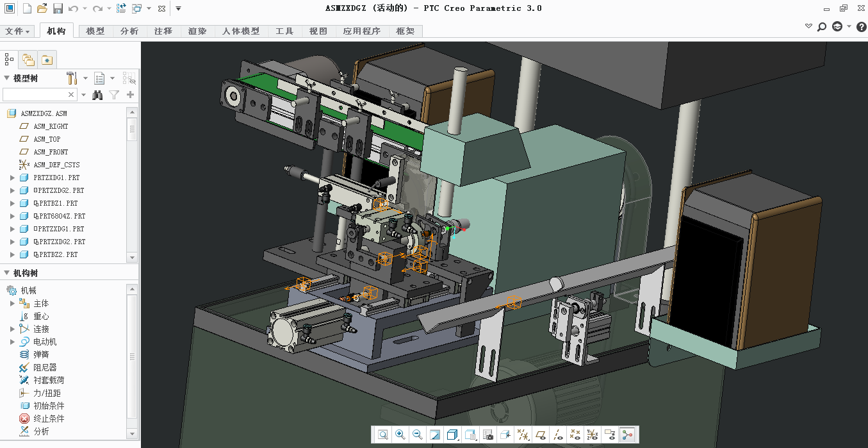The height and width of the screenshot is (448, 868).
Task: Open the view manager camera icon
Action: (487, 435)
